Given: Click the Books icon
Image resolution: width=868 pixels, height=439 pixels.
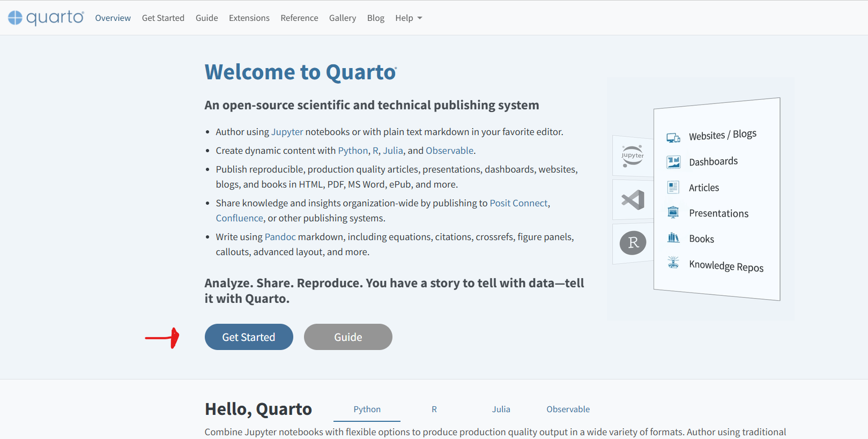Looking at the screenshot, I should [673, 238].
